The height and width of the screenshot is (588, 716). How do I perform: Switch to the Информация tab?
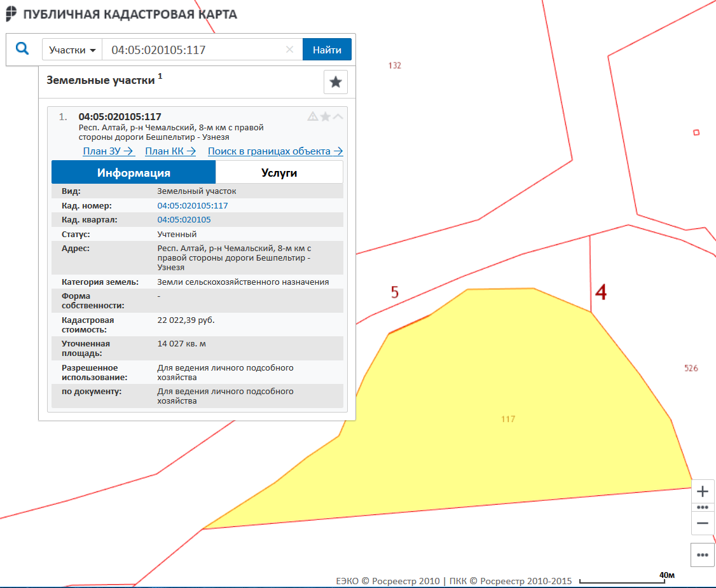click(134, 172)
